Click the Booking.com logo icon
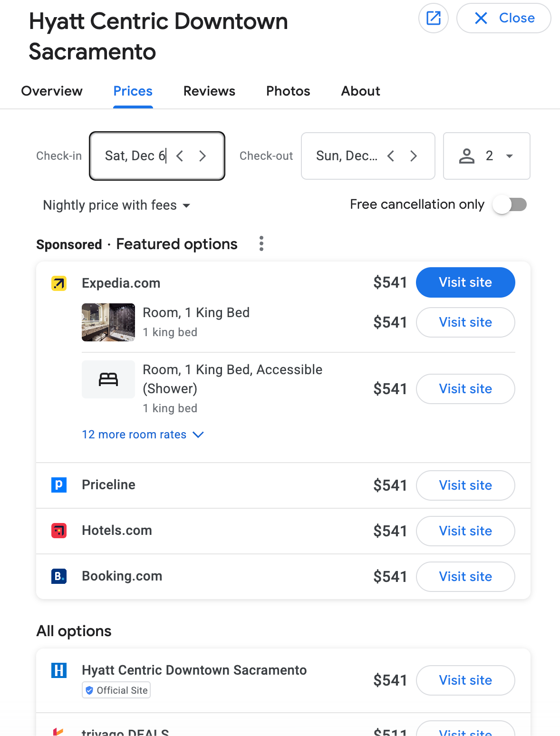Screen dimensions: 560x736 (59, 576)
